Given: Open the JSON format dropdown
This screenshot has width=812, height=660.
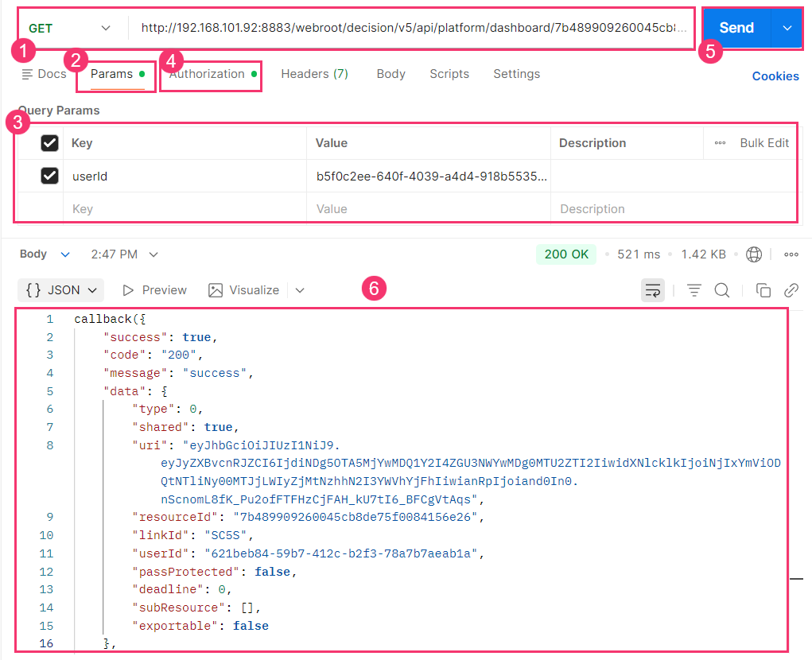Looking at the screenshot, I should 61,290.
